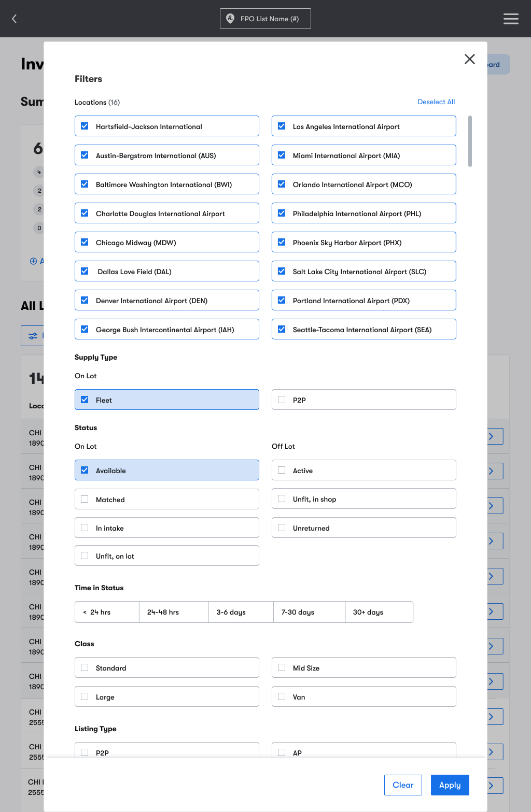
Task: Check the Active off-lot status
Action: click(x=364, y=470)
